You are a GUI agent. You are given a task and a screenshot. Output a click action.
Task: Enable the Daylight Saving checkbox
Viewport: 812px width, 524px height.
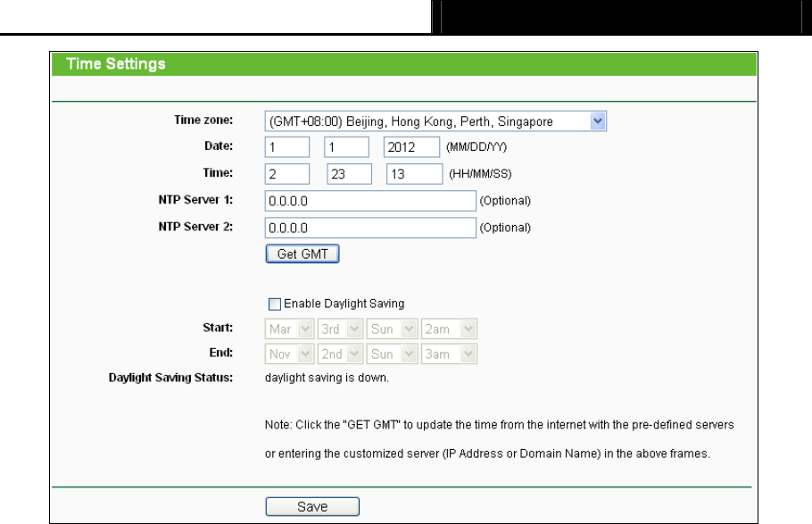(x=275, y=304)
